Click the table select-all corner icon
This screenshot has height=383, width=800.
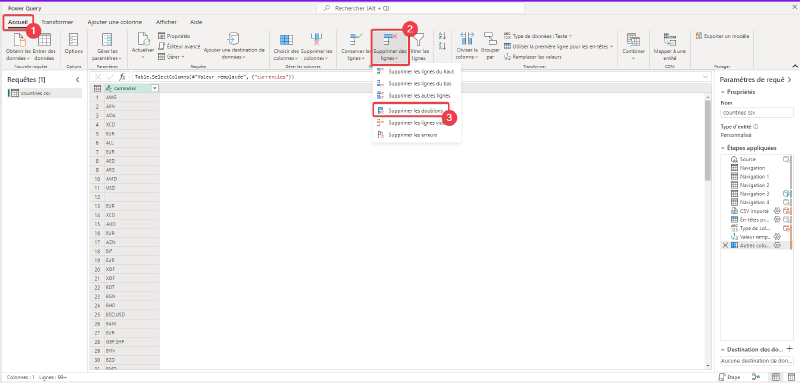click(97, 88)
